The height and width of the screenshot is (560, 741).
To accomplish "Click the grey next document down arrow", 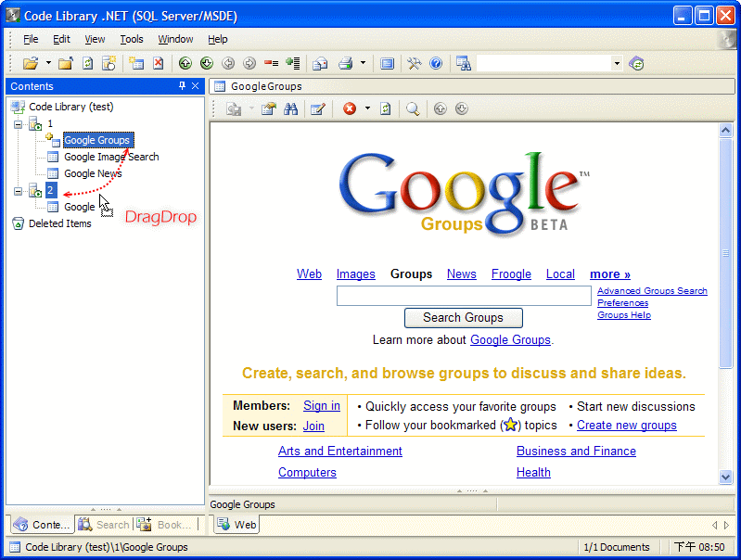I will (x=462, y=108).
